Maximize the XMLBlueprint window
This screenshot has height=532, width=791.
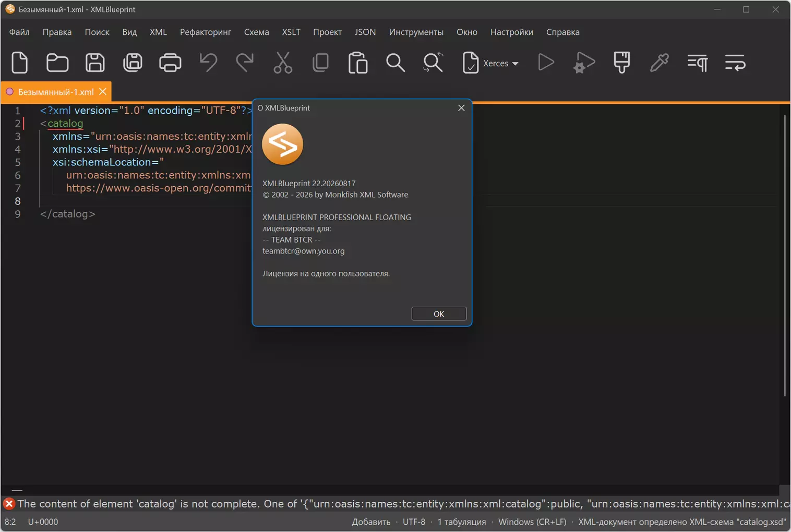[746, 9]
